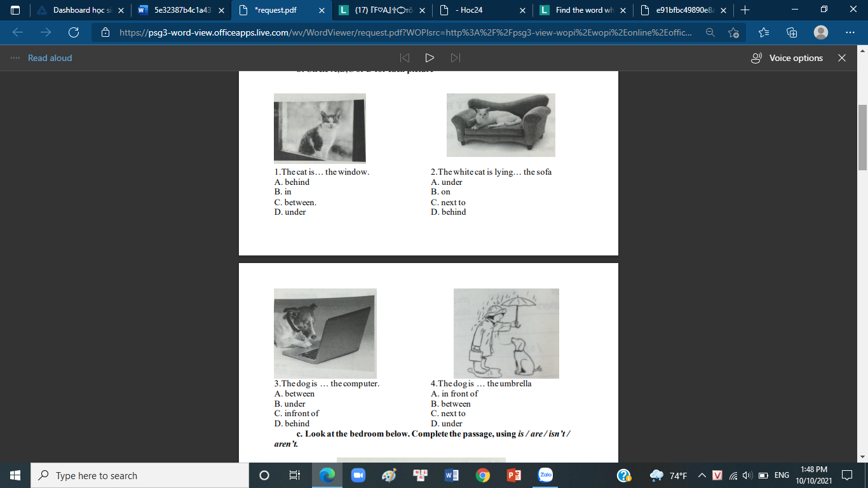Click 'D. behind' under question 3
The width and height of the screenshot is (868, 488).
click(x=292, y=424)
